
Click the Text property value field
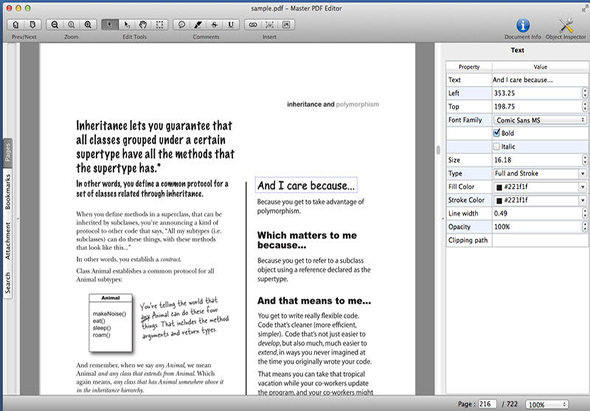[540, 80]
